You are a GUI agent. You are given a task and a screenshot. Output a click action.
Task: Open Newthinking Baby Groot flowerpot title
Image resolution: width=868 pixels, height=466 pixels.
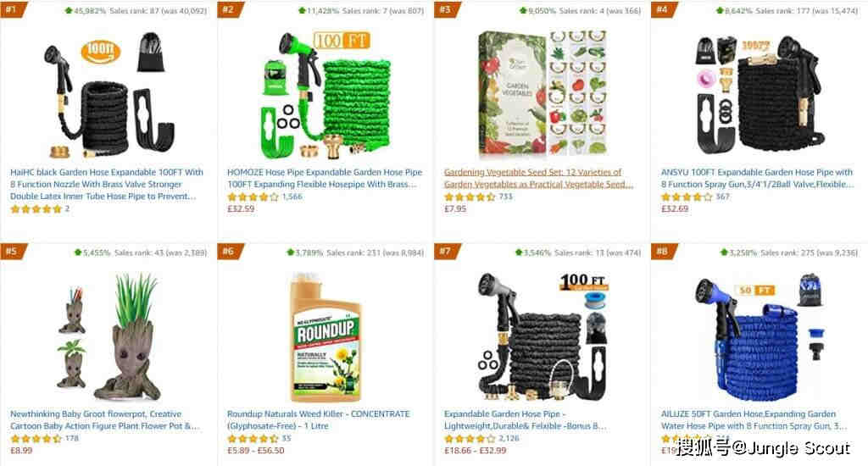pos(104,420)
